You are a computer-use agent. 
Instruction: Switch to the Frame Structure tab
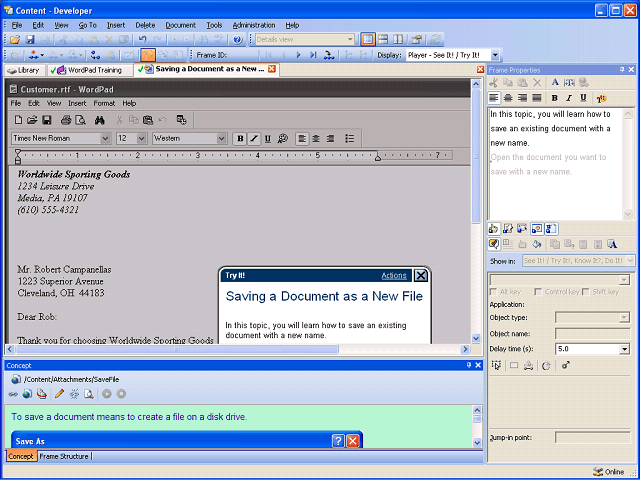(x=64, y=456)
